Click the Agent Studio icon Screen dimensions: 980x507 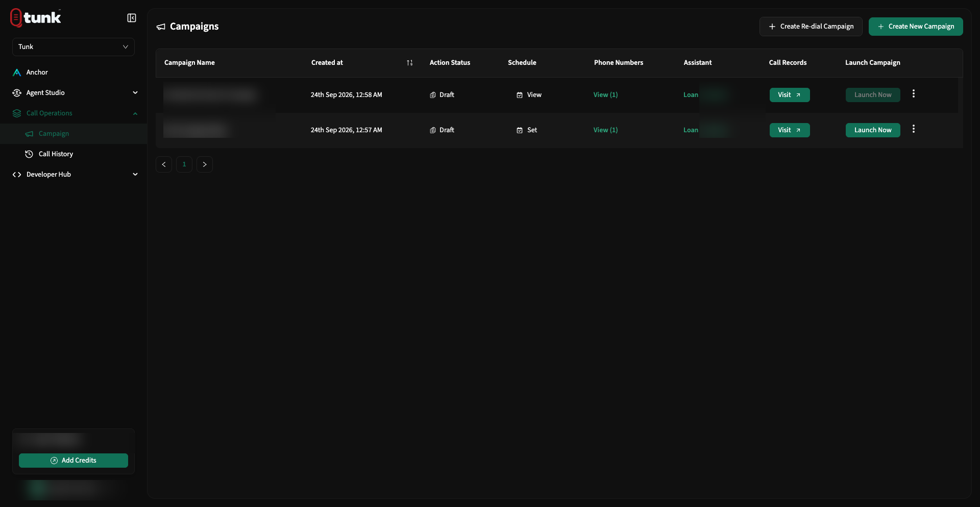(x=17, y=93)
